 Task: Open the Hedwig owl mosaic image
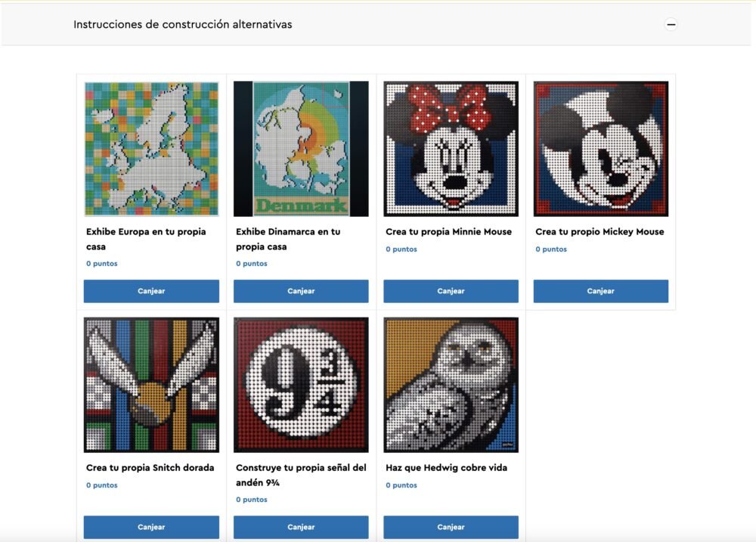point(451,385)
